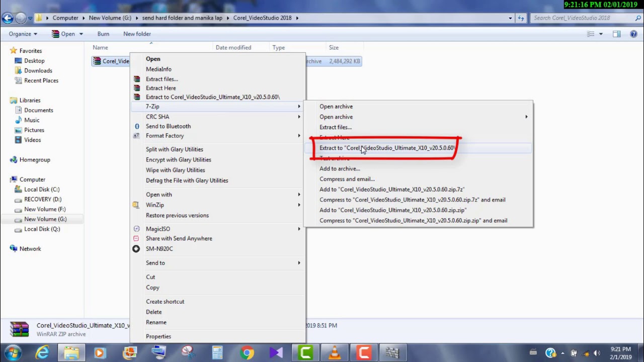Click the Windows Explorer folder icon in taskbar
644x362 pixels.
pos(71,353)
